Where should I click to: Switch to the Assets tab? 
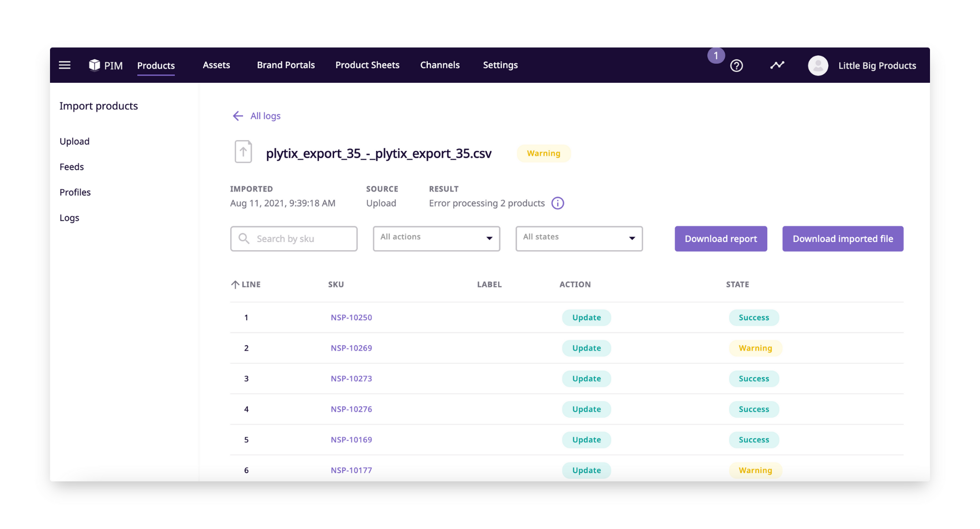216,65
